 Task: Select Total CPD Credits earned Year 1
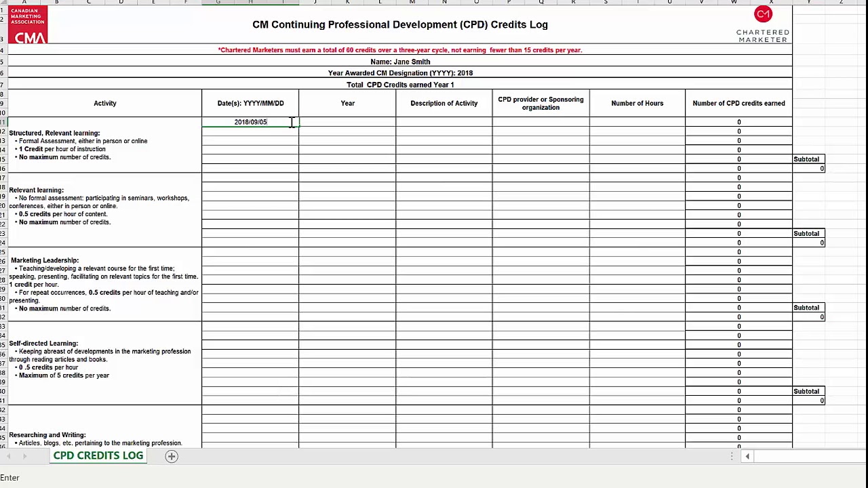tap(400, 85)
